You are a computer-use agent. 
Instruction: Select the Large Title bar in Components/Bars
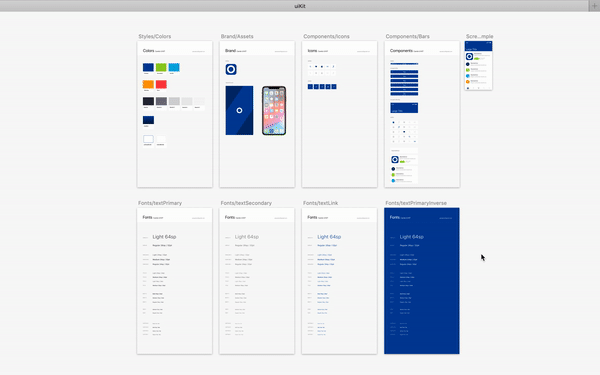pyautogui.click(x=404, y=108)
